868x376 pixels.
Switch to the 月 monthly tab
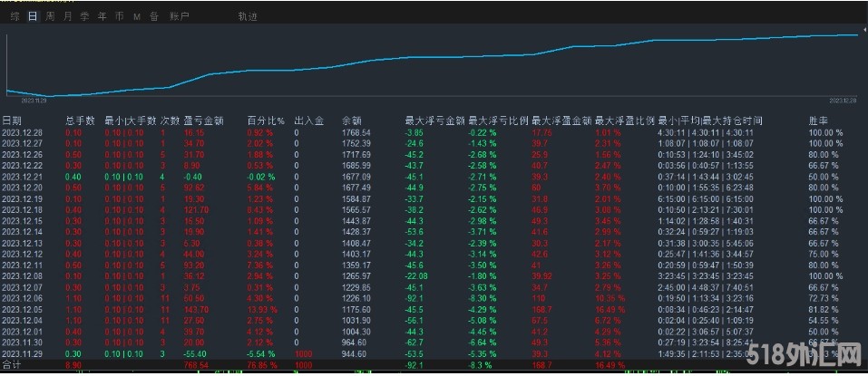[x=67, y=16]
